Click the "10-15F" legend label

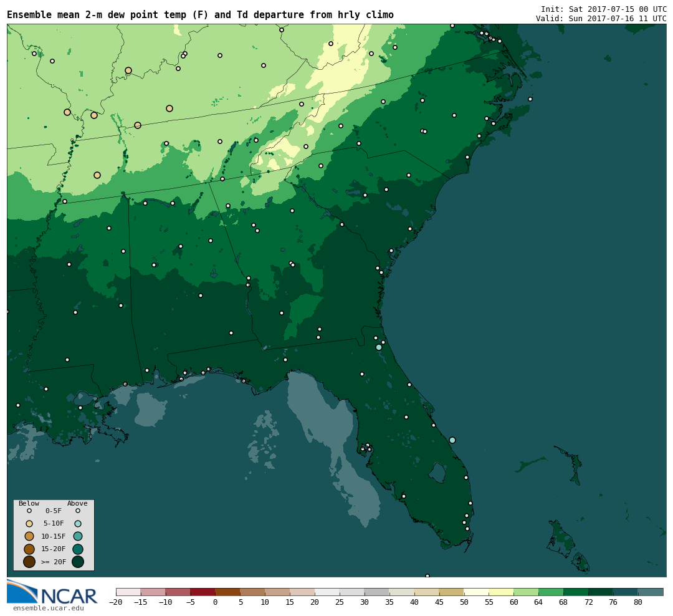(x=54, y=536)
